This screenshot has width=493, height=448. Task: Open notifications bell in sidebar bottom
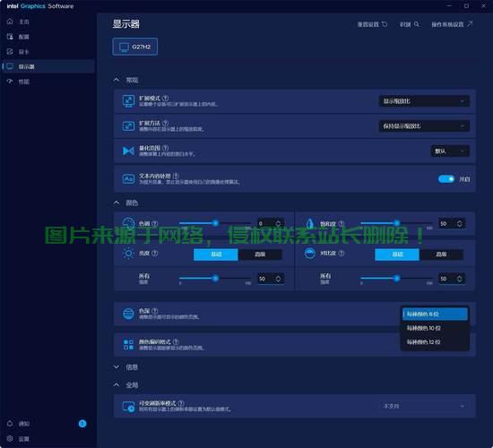click(10, 424)
